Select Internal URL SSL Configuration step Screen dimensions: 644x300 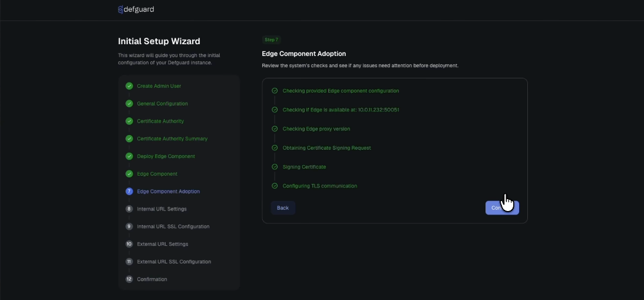173,226
